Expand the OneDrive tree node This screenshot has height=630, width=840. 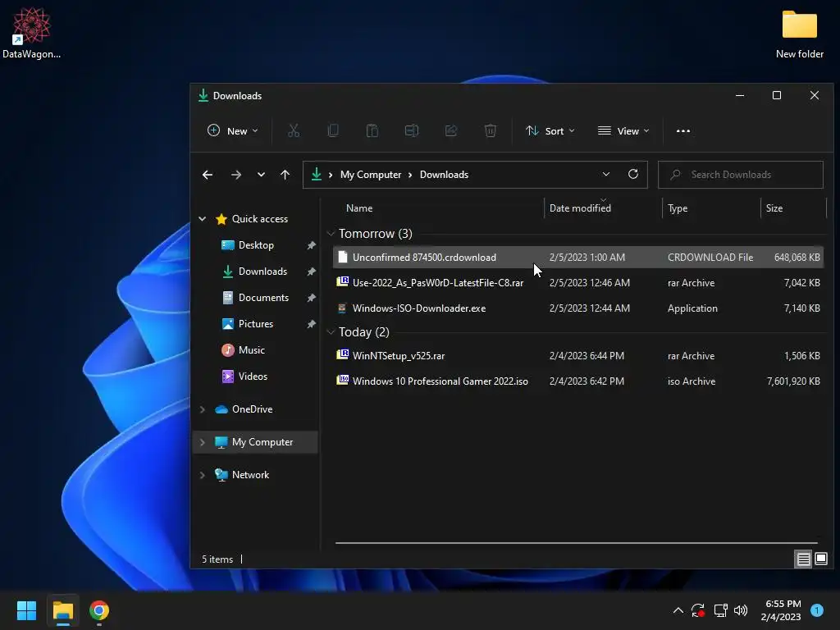203,409
